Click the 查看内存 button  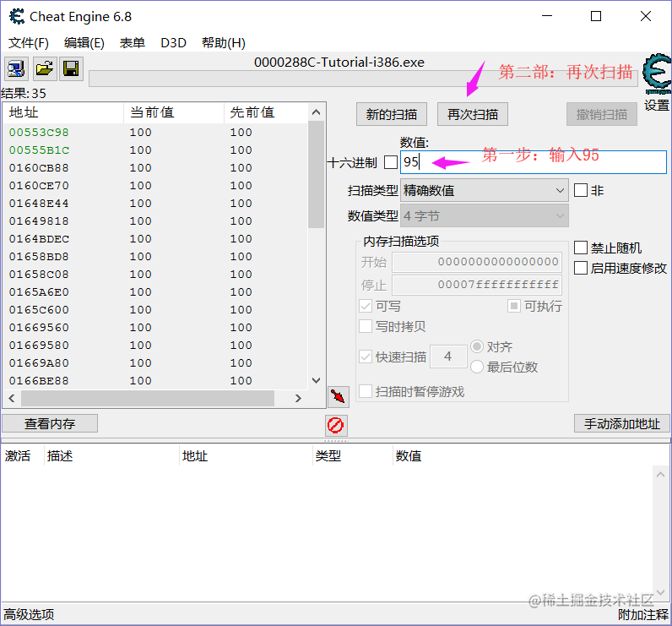pos(50,423)
